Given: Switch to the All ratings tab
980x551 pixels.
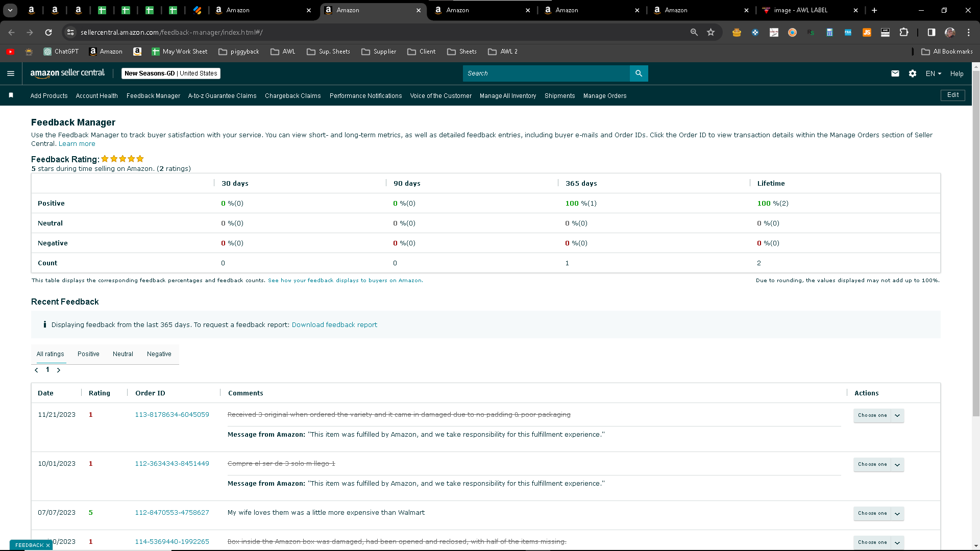Looking at the screenshot, I should [51, 354].
